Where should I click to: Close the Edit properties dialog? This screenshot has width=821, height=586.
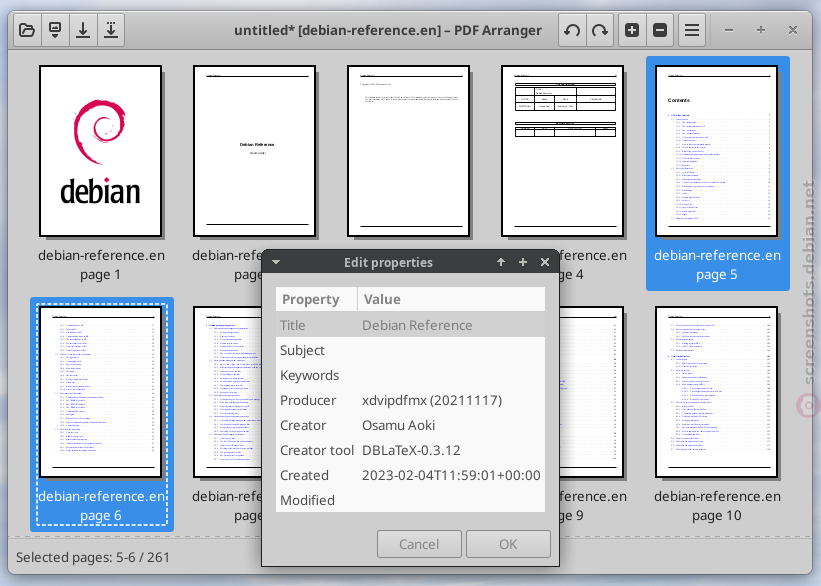[545, 262]
